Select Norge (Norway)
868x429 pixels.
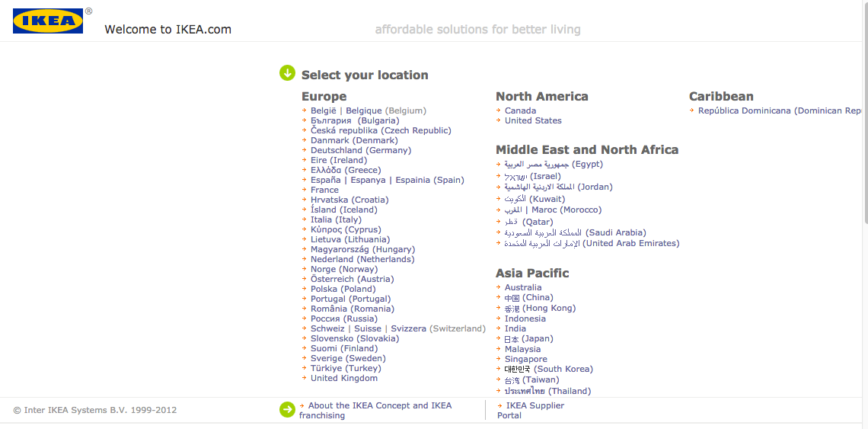coord(344,270)
